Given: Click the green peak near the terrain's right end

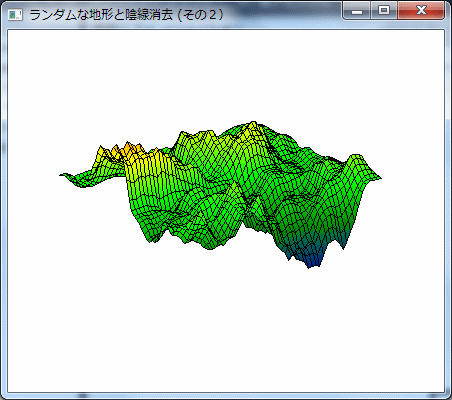Looking at the screenshot, I should click(x=356, y=160).
